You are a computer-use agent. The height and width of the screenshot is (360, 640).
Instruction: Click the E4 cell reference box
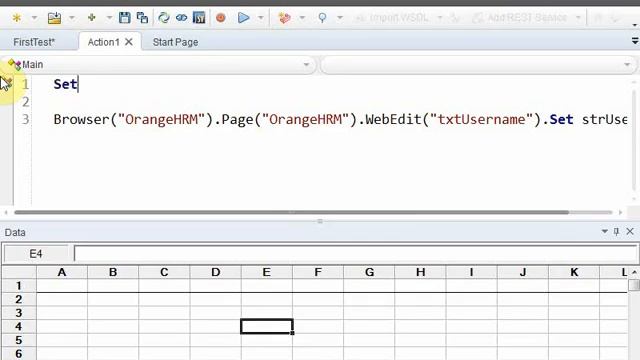tap(36, 254)
